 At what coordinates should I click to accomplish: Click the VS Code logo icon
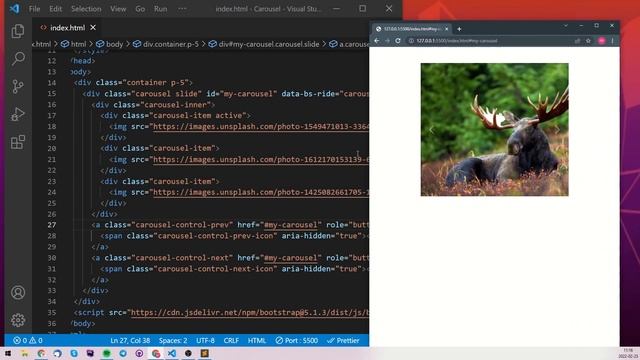(14, 9)
